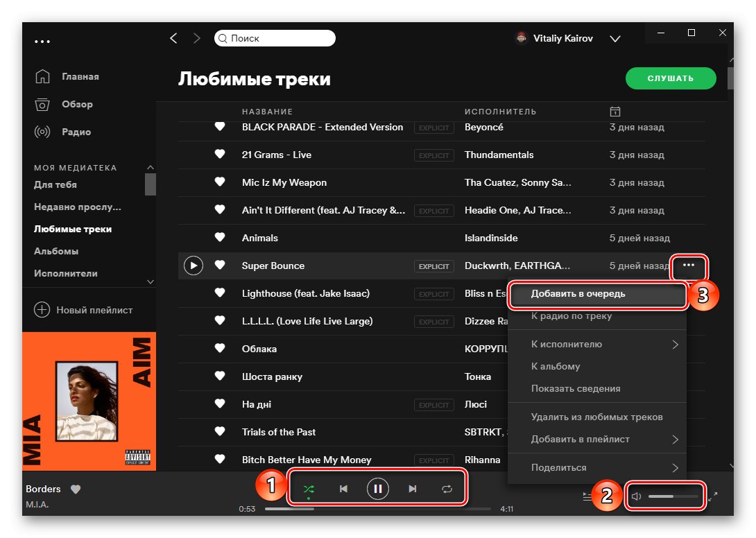This screenshot has height=538, width=756.
Task: Sort tracks by НАЗВАНИЕ column header
Action: coord(267,112)
